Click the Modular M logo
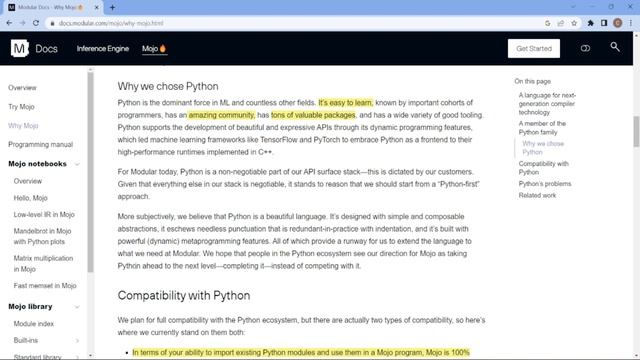This screenshot has height=360, width=640. (x=19, y=49)
